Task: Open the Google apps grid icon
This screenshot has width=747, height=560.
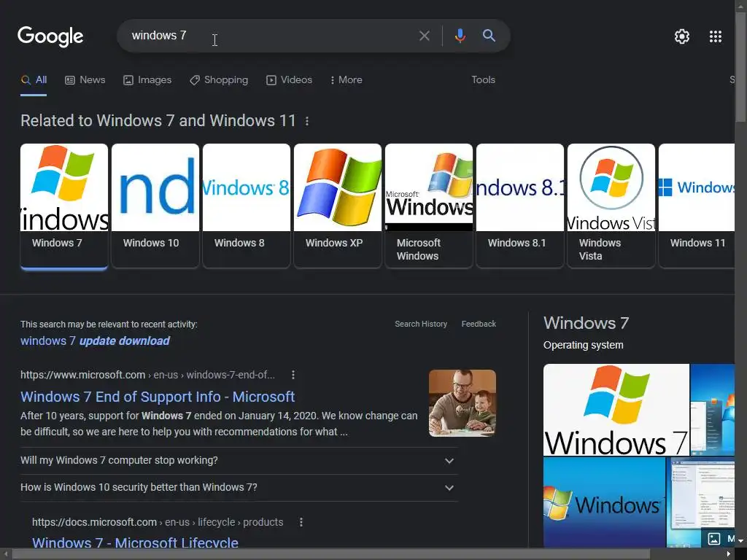Action: [715, 36]
